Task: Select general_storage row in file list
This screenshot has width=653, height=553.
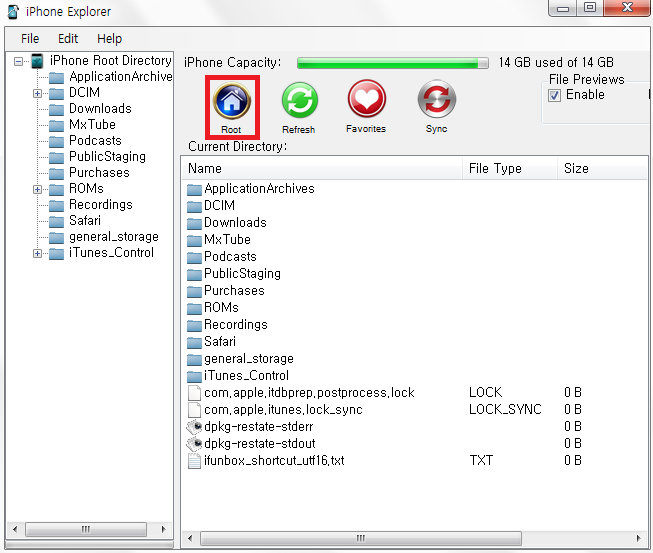Action: click(x=414, y=359)
